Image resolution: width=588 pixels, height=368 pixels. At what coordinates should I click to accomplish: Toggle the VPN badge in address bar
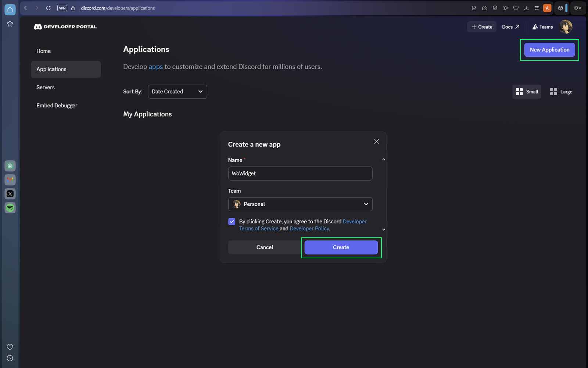coord(62,8)
